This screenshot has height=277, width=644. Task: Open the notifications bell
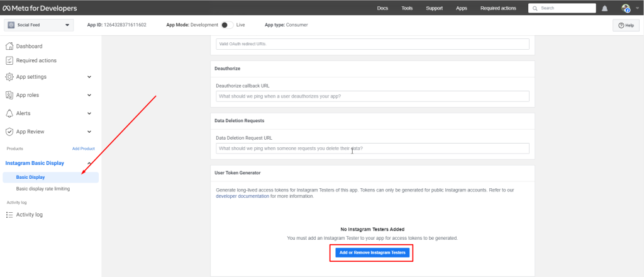click(604, 8)
